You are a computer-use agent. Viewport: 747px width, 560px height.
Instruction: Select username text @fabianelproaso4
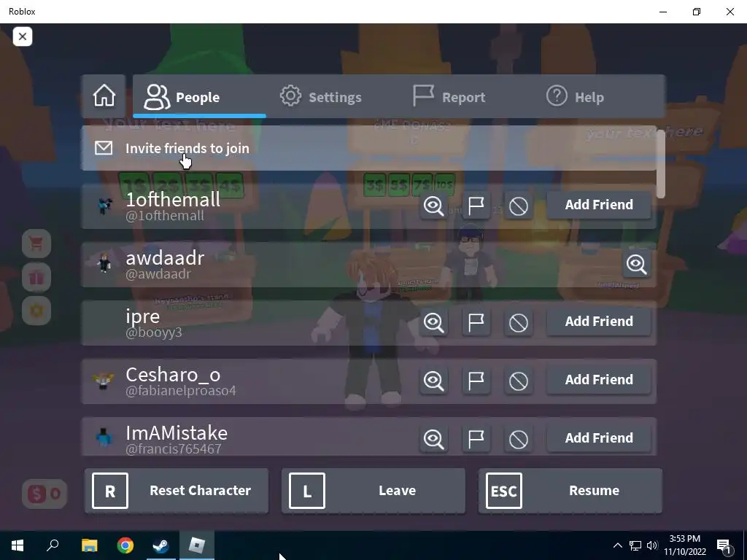pos(181,391)
